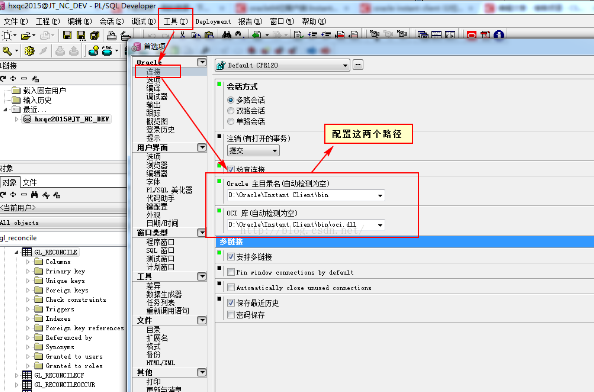Click the tile vertically windows icon
Viewport: 594px width, 392px height.
450,35
